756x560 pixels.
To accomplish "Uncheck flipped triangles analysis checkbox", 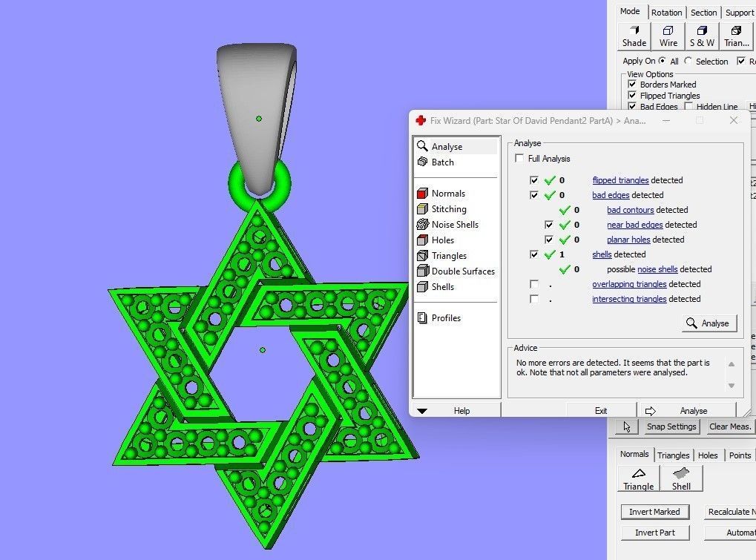I will point(533,180).
